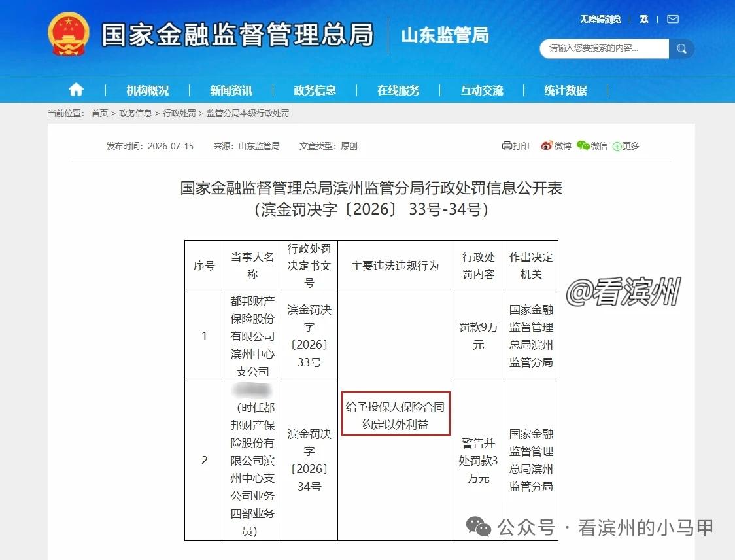
Task: Select the 罚款9万元 cell
Action: tap(478, 336)
